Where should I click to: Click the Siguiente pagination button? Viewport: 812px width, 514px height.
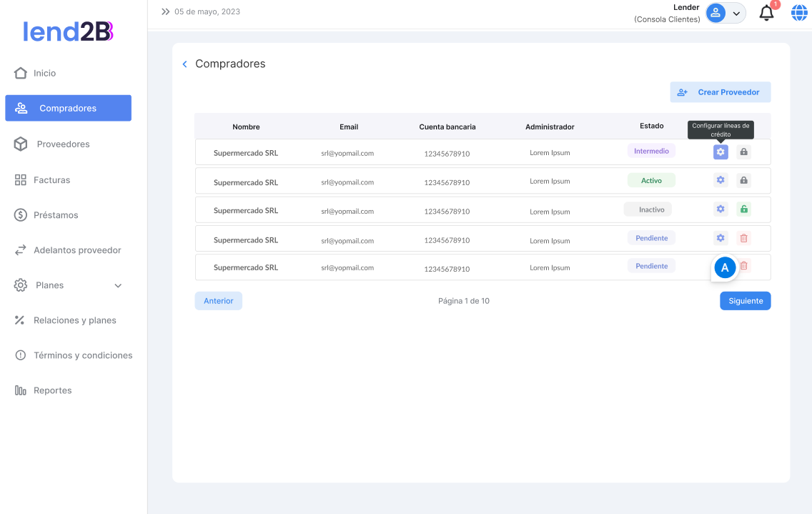[x=745, y=301]
